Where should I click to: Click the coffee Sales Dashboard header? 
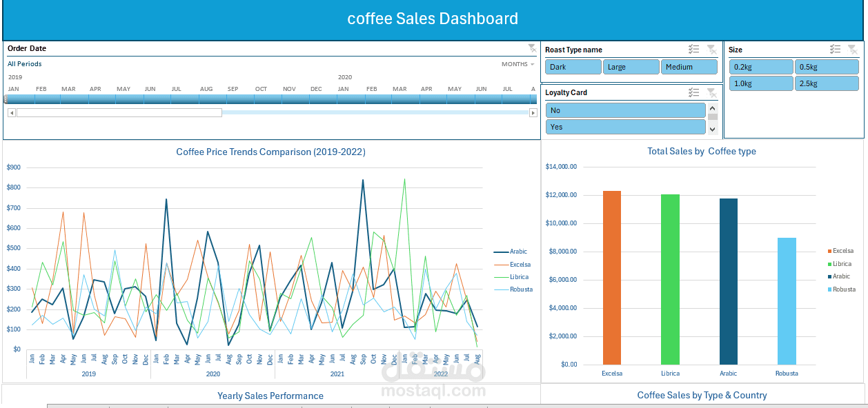[433, 19]
